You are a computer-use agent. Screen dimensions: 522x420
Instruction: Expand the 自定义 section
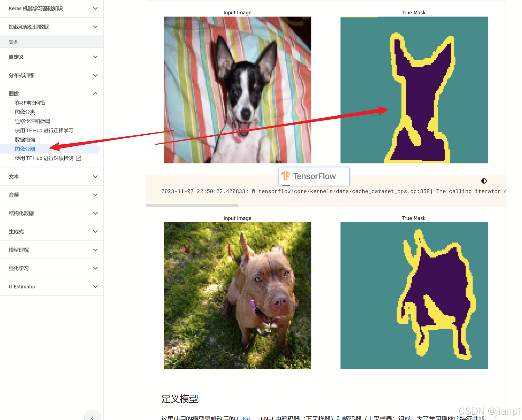[x=95, y=57]
